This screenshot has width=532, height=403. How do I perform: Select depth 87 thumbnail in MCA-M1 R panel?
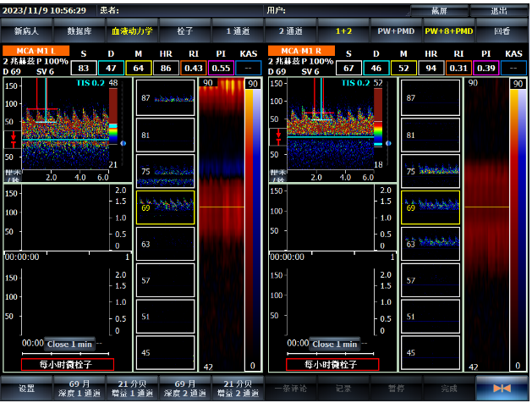coord(431,97)
